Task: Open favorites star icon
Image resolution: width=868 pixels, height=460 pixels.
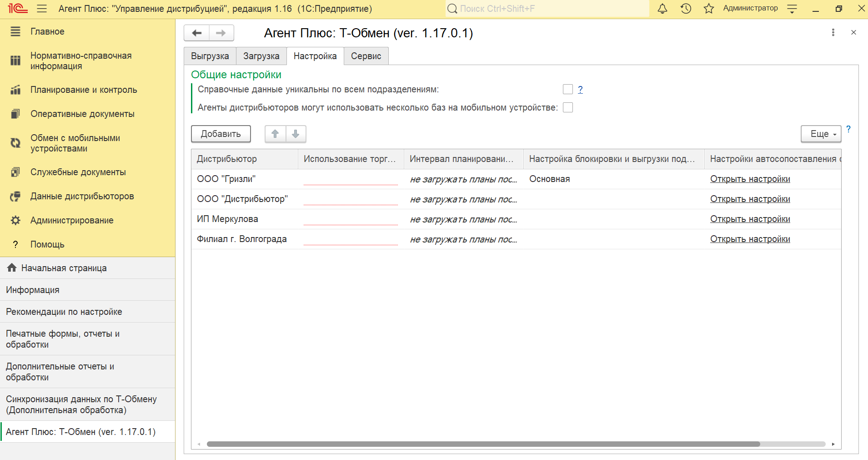Action: pos(709,9)
